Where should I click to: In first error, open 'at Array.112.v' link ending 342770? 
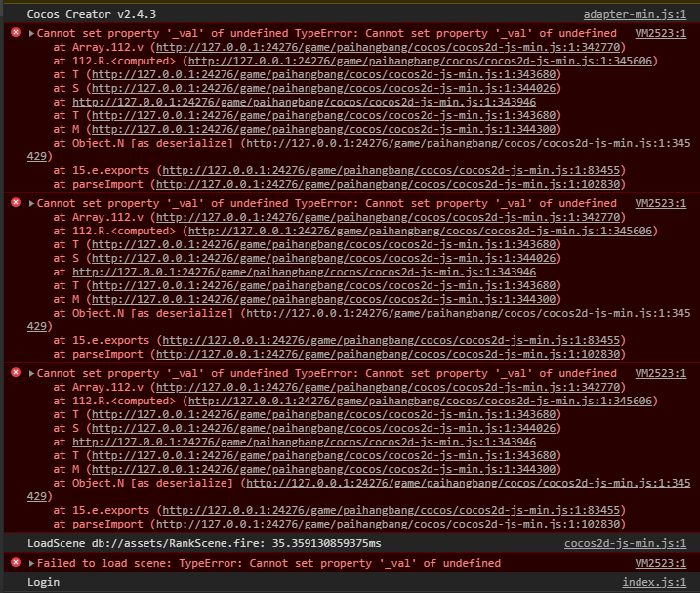388,47
